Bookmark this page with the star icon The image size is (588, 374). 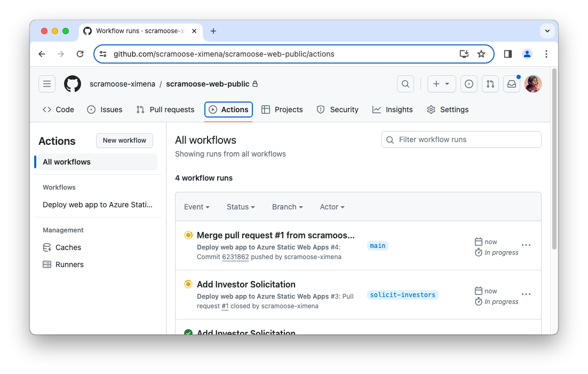click(481, 54)
